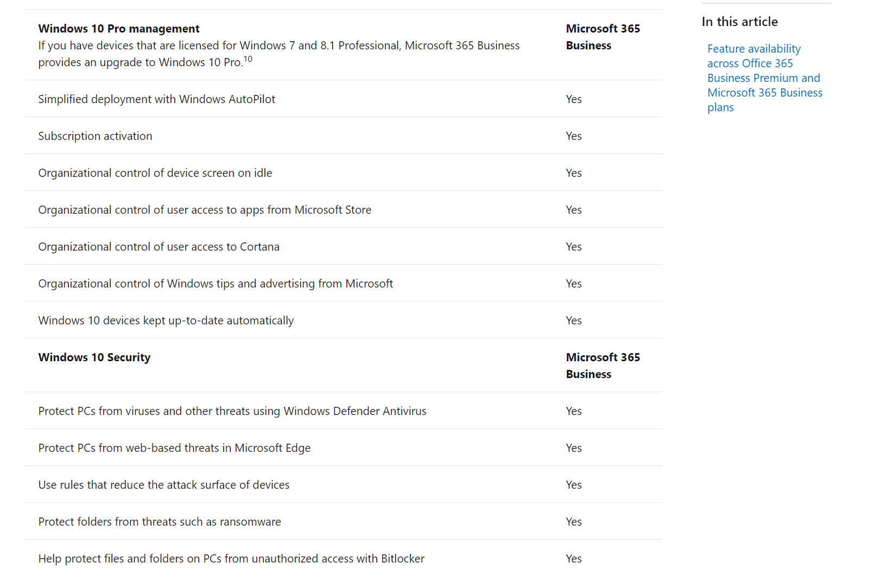This screenshot has height=588, width=886.
Task: Select the Windows 10 Pro management heading
Action: coord(119,29)
